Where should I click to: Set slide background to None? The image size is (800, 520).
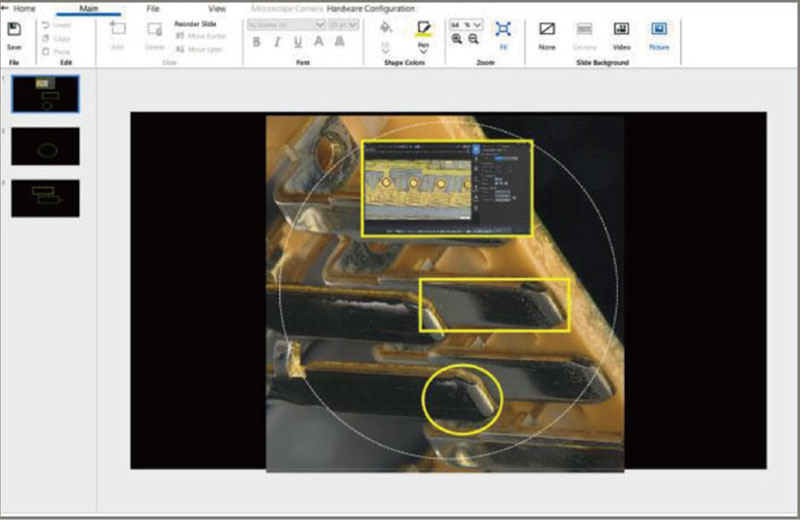pos(546,30)
